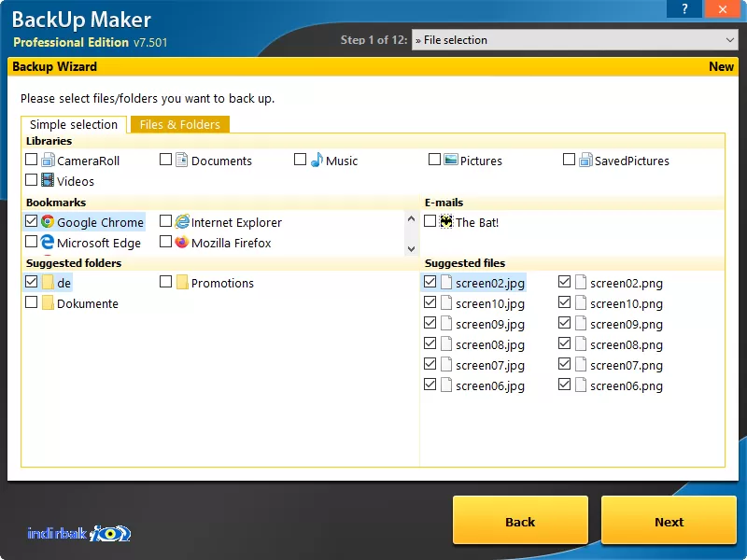Check The Bat! e-mails checkbox
The width and height of the screenshot is (747, 560).
click(x=430, y=221)
